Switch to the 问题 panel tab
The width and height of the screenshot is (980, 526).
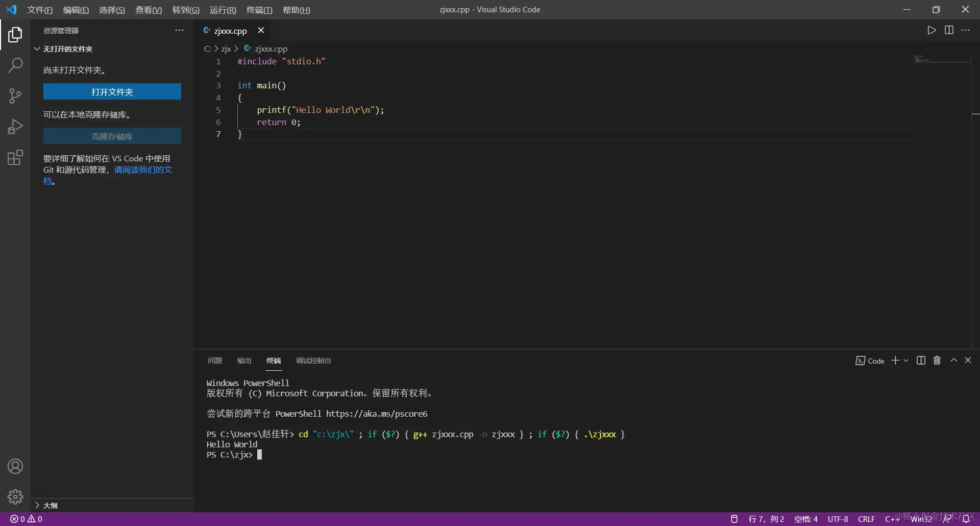(215, 361)
